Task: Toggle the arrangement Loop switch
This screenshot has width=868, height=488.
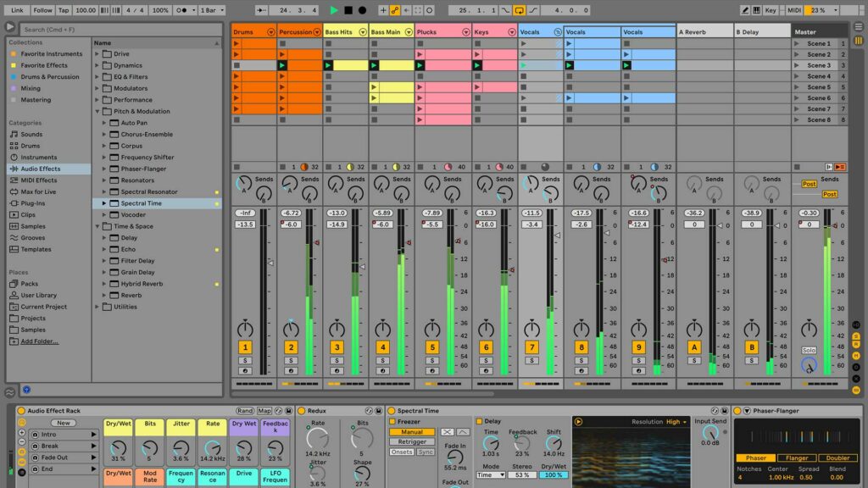Action: click(519, 10)
